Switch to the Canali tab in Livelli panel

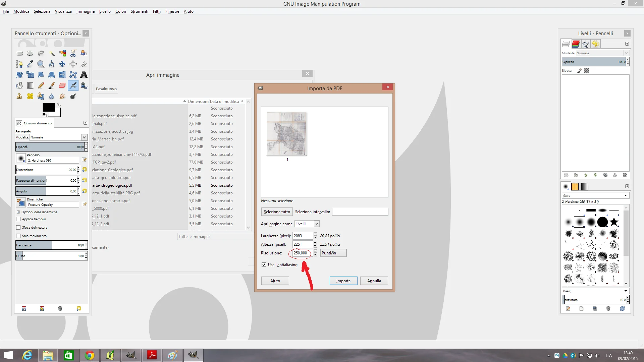pos(576,44)
